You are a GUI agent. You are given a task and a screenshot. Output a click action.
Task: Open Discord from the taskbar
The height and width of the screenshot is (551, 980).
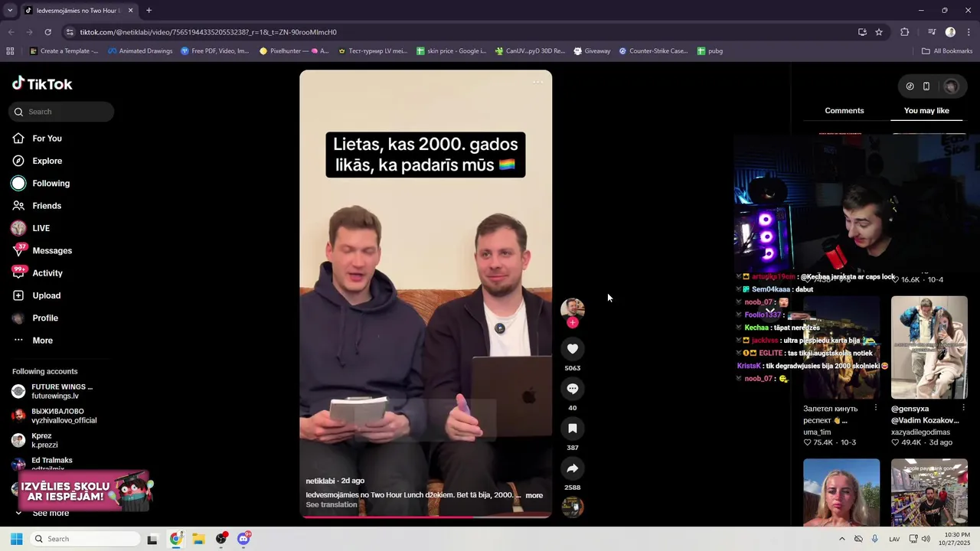[243, 539]
